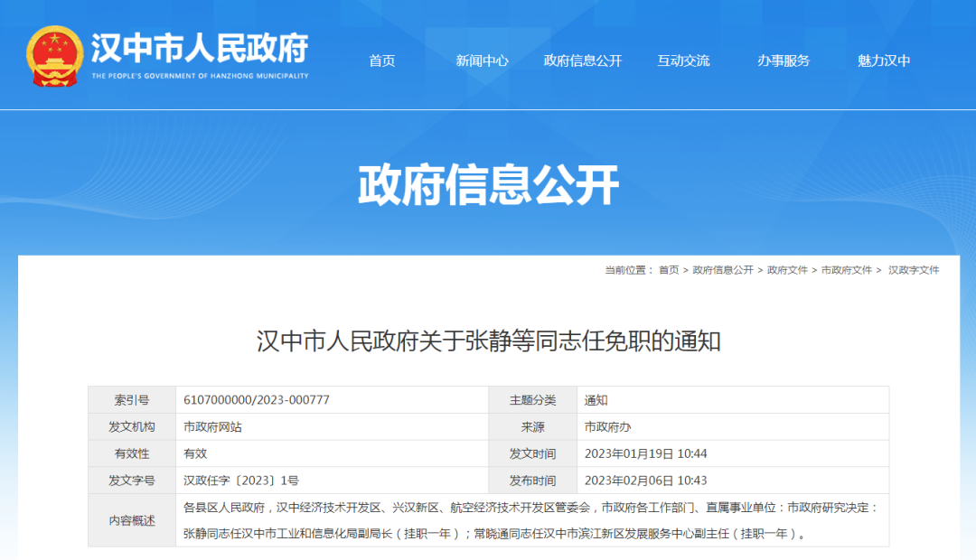Select 互动交流 in the navigation bar
The width and height of the screenshot is (976, 560).
683,61
